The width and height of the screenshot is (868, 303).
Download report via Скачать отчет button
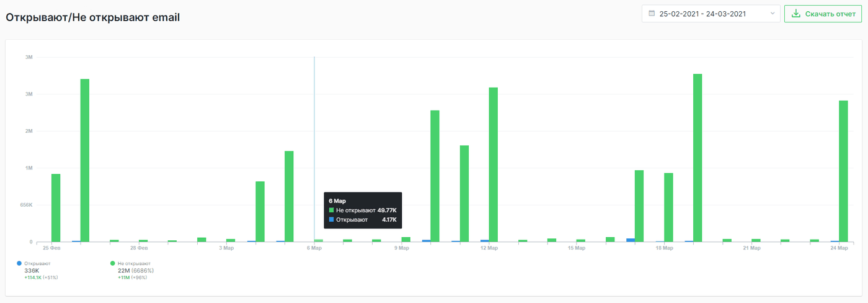[823, 13]
